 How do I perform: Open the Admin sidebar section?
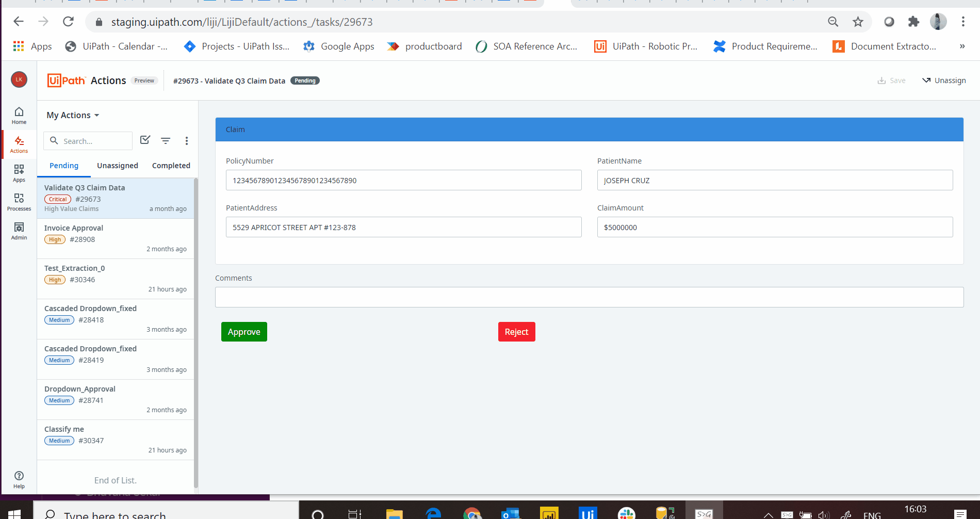pyautogui.click(x=19, y=231)
